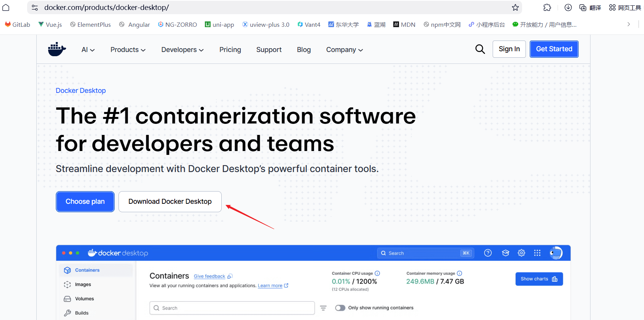Click the containers Search input box
This screenshot has width=644, height=320.
click(232, 308)
